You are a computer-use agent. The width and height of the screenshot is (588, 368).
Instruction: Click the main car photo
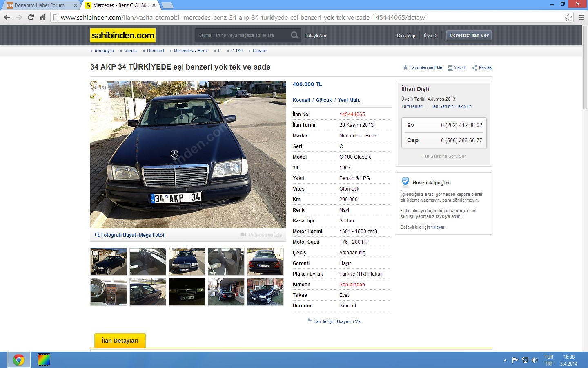pyautogui.click(x=188, y=154)
